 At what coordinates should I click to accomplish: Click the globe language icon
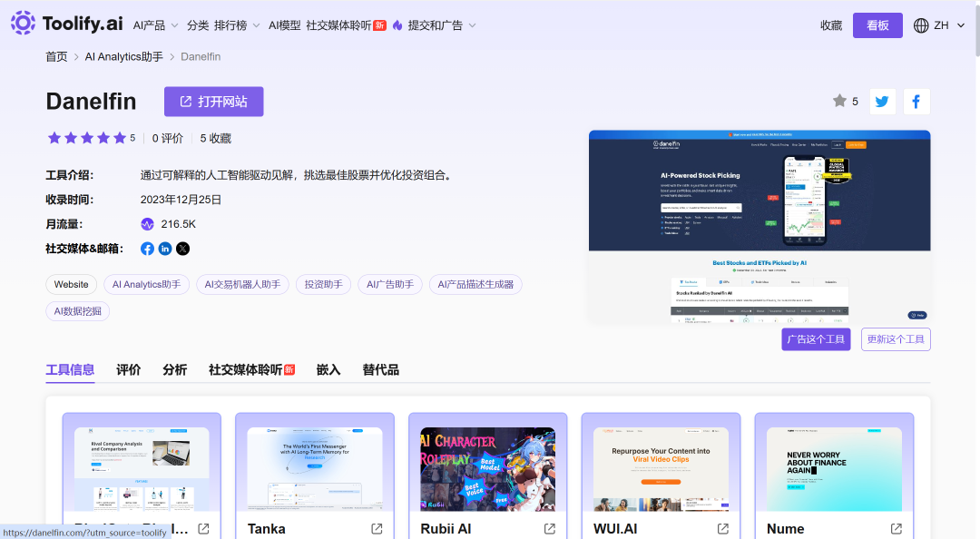(921, 25)
